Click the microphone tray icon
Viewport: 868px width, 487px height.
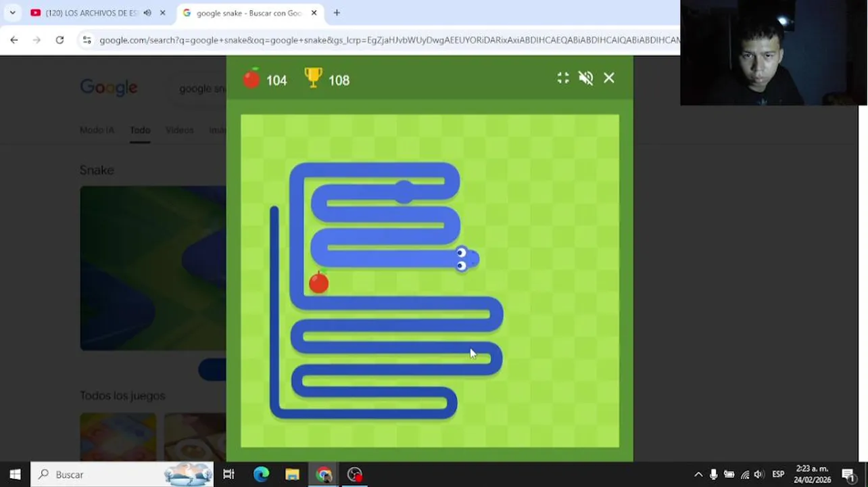point(713,474)
